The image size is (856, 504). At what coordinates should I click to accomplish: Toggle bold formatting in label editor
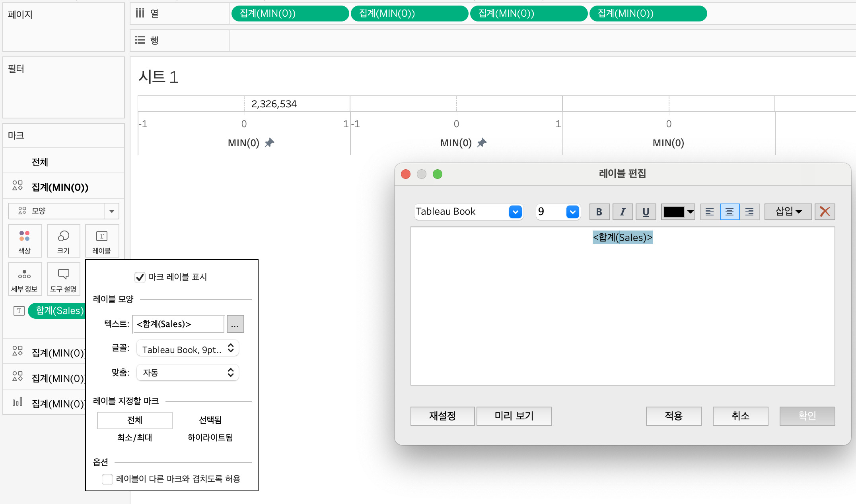(599, 212)
